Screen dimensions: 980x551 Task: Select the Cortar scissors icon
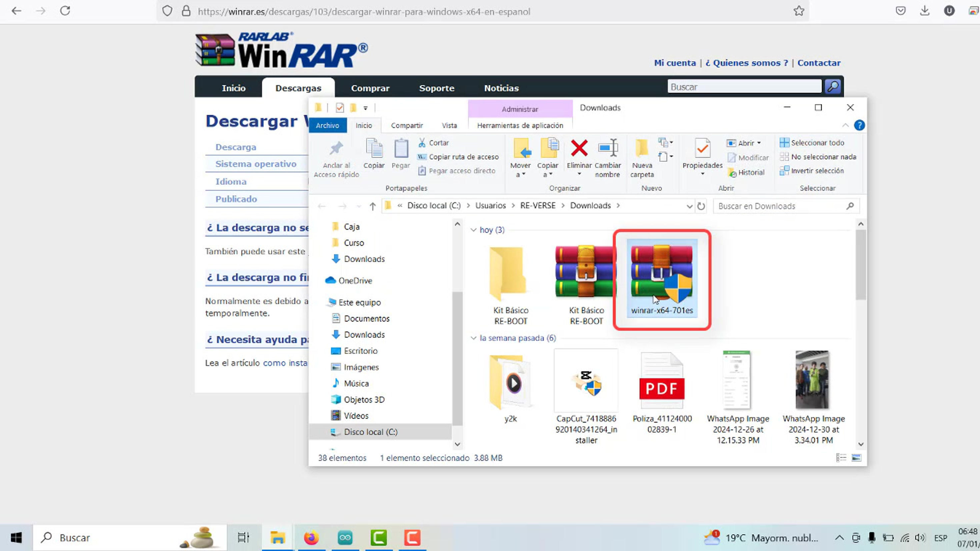[x=422, y=142]
